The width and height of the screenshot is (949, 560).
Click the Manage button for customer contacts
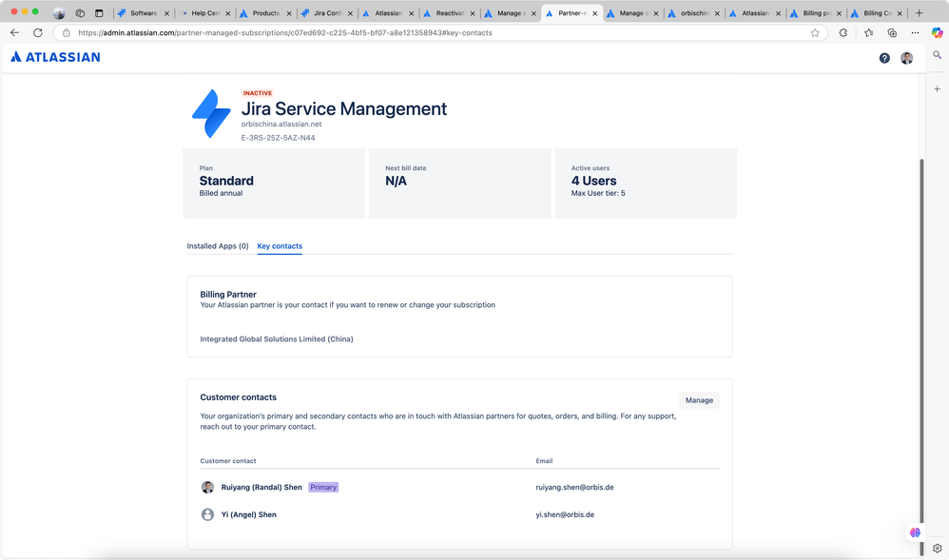coord(699,399)
